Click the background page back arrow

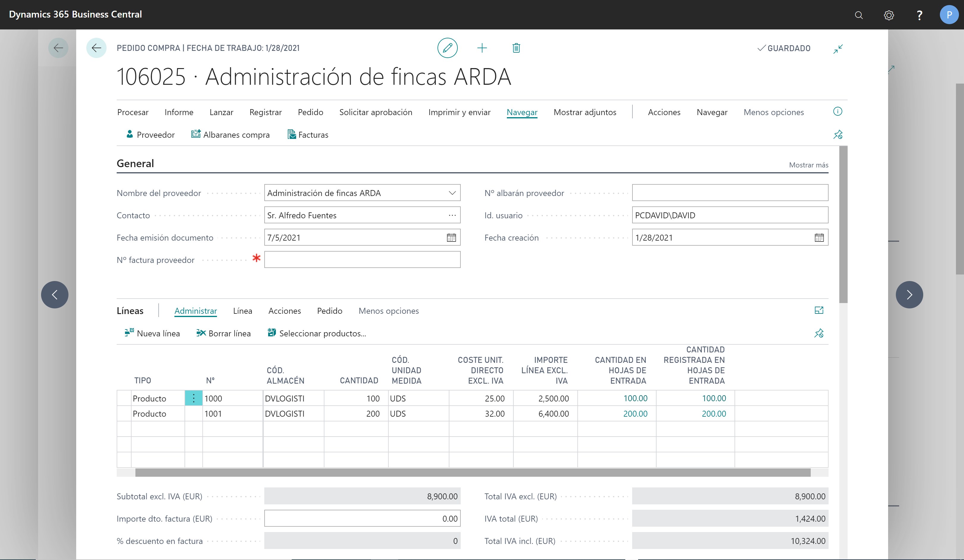click(58, 48)
